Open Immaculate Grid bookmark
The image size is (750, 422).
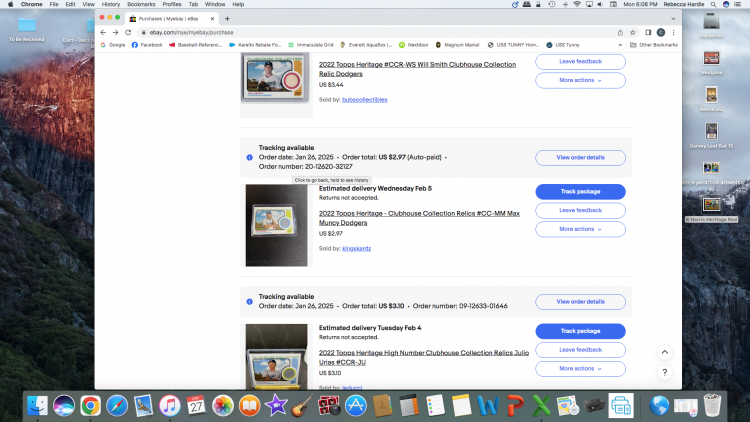coord(310,45)
